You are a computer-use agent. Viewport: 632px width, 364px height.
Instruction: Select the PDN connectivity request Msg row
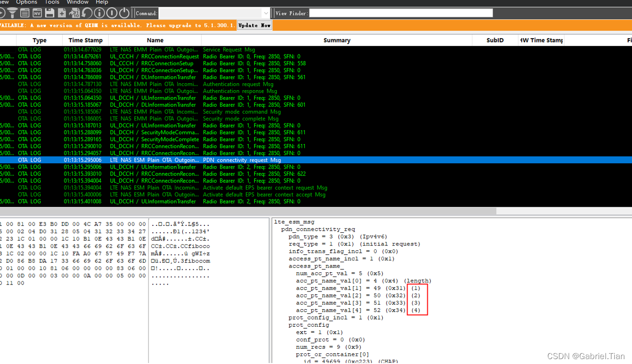point(316,160)
